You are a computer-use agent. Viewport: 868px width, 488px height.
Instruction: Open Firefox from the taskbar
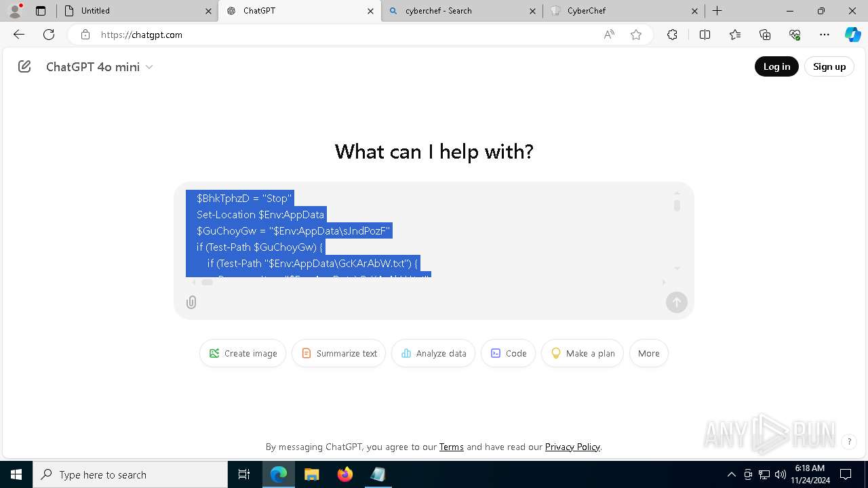click(345, 474)
